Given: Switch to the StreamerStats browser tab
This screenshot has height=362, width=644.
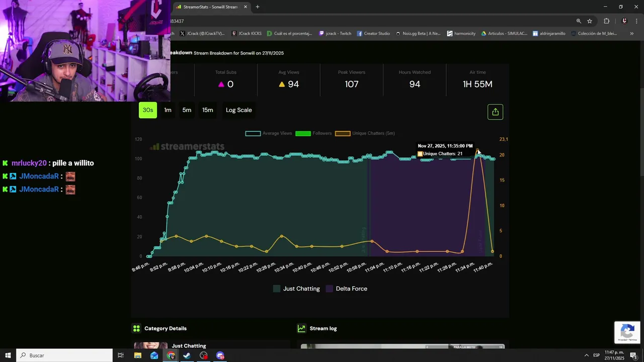Looking at the screenshot, I should point(210,7).
